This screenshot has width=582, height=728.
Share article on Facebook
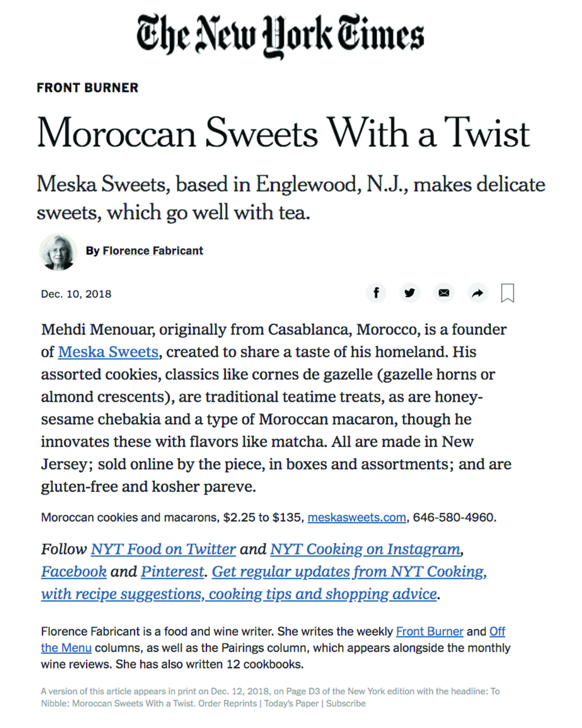(376, 293)
